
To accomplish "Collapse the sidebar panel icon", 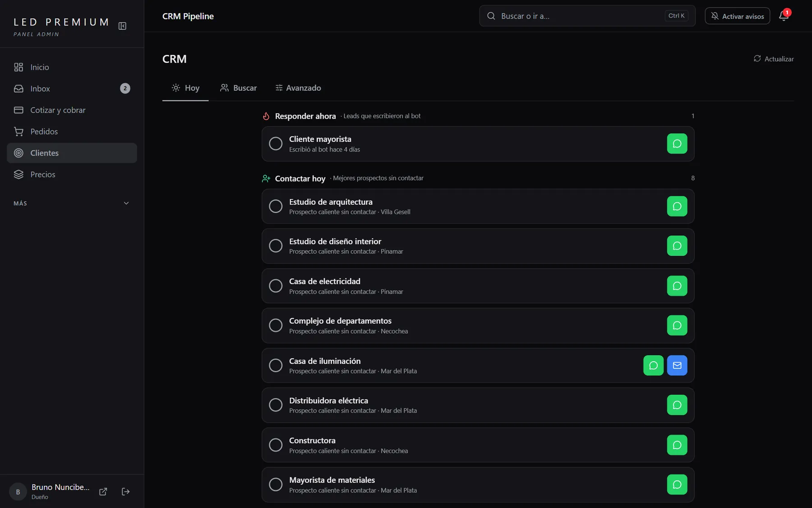I will coord(122,26).
